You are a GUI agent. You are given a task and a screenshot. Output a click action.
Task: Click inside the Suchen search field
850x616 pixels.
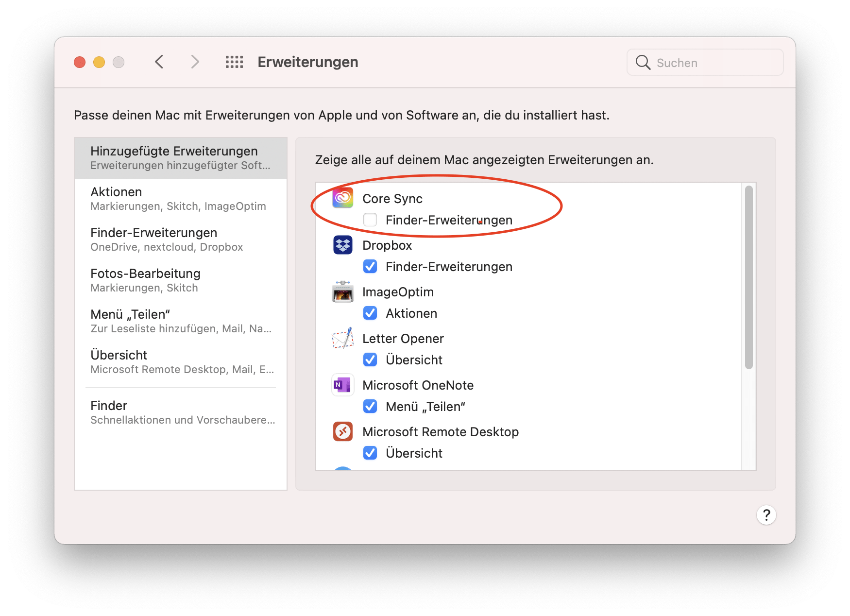point(704,62)
